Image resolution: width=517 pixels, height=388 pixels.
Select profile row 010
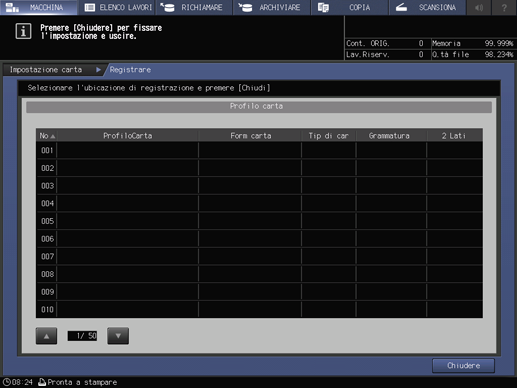[259, 309]
